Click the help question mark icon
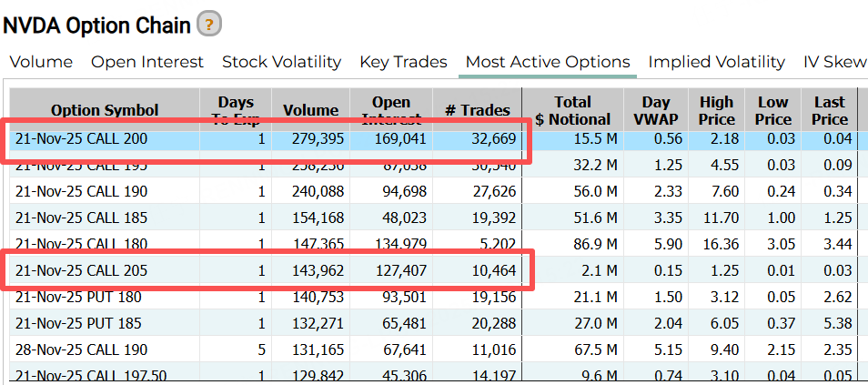This screenshot has height=385, width=868. pyautogui.click(x=209, y=25)
